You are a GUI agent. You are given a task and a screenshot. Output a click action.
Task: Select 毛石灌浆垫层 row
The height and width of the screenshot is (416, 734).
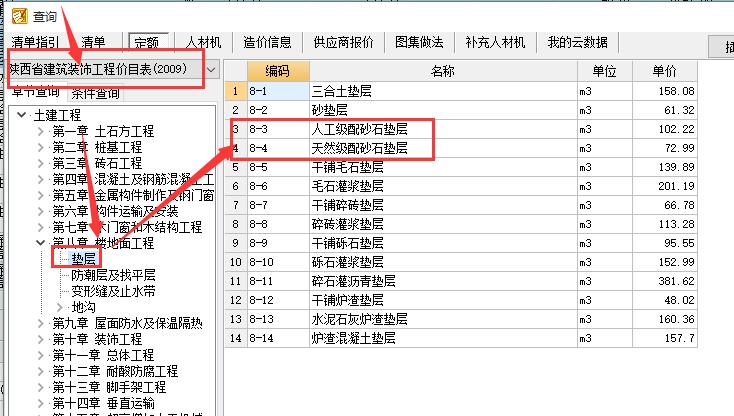[461, 186]
